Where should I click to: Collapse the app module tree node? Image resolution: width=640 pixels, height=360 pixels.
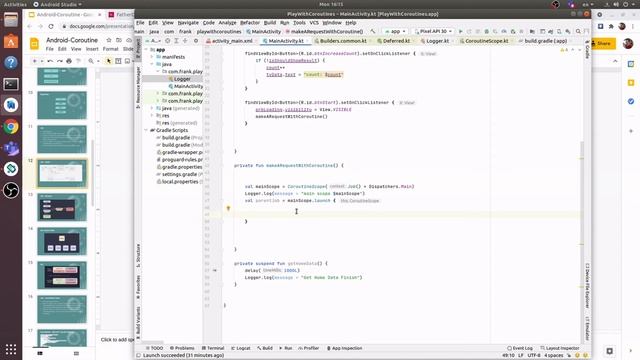pos(147,50)
